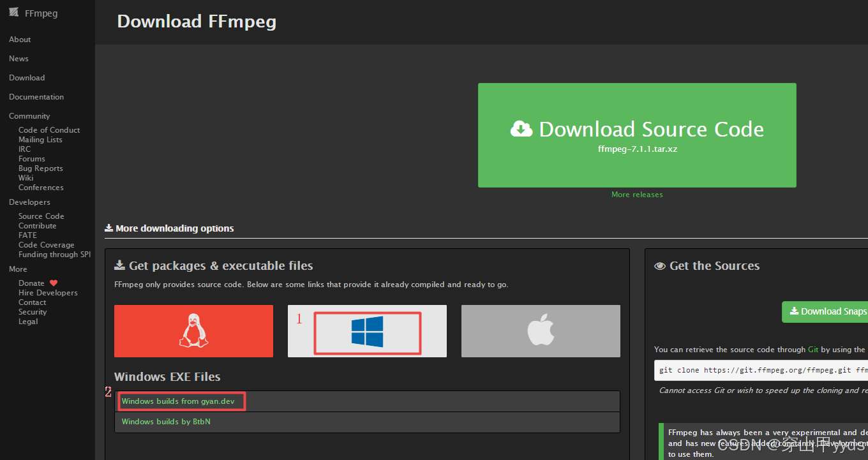Visit the Forums link

click(32, 159)
